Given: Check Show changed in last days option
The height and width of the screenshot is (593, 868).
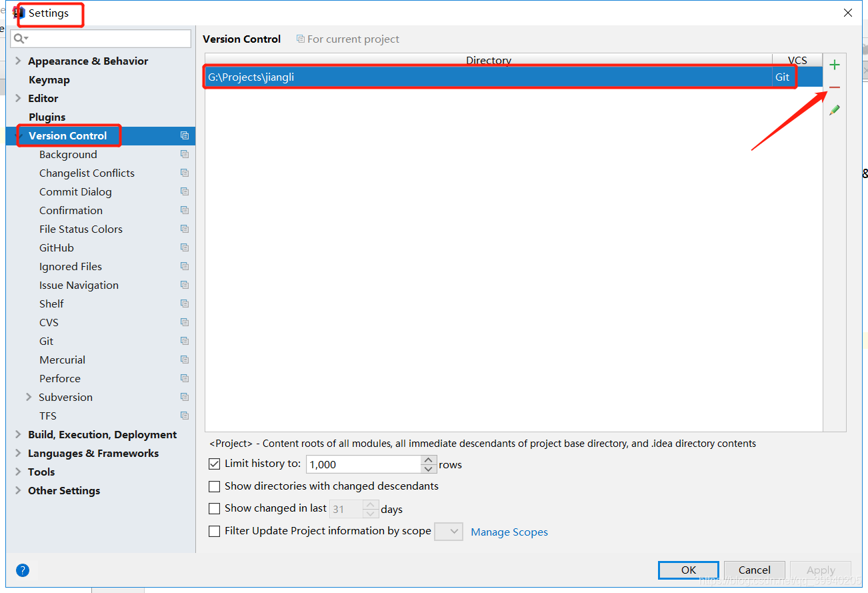Looking at the screenshot, I should point(214,508).
